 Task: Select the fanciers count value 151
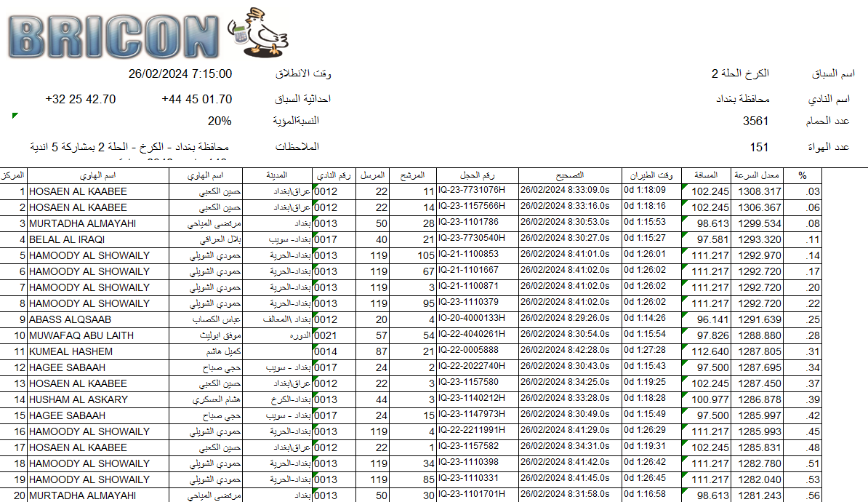759,147
